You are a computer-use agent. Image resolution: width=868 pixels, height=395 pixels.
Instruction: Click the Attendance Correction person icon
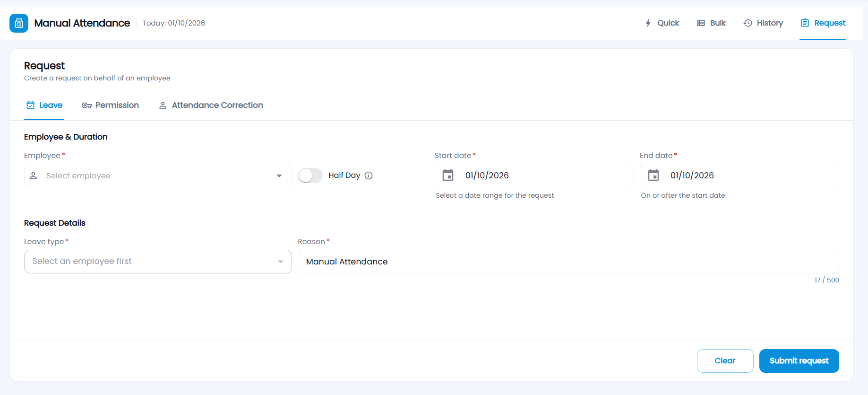pyautogui.click(x=163, y=105)
